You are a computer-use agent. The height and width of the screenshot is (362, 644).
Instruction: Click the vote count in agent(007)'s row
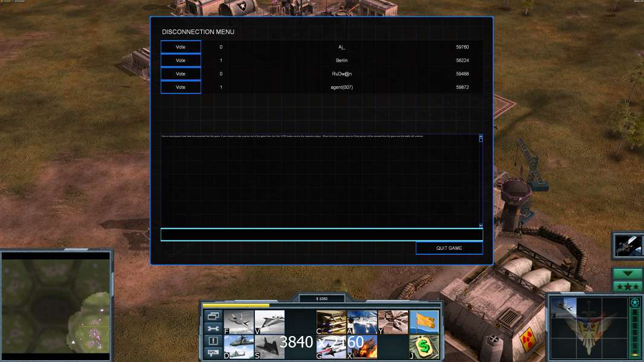click(221, 87)
